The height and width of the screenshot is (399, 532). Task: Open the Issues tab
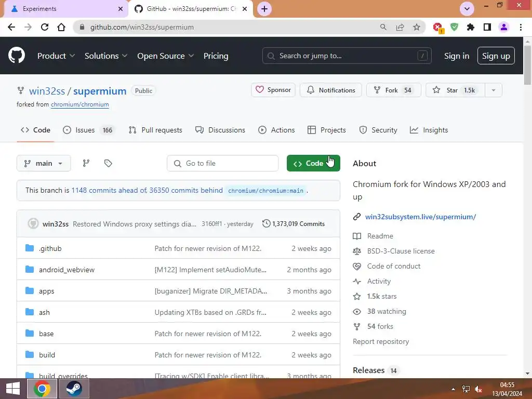tap(89, 130)
